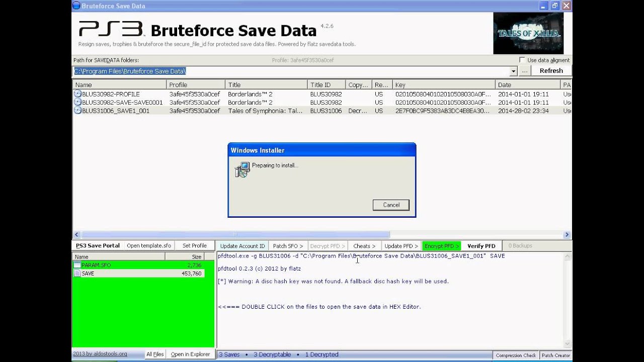The height and width of the screenshot is (362, 644).
Task: Open the Patch Creator
Action: (555, 355)
